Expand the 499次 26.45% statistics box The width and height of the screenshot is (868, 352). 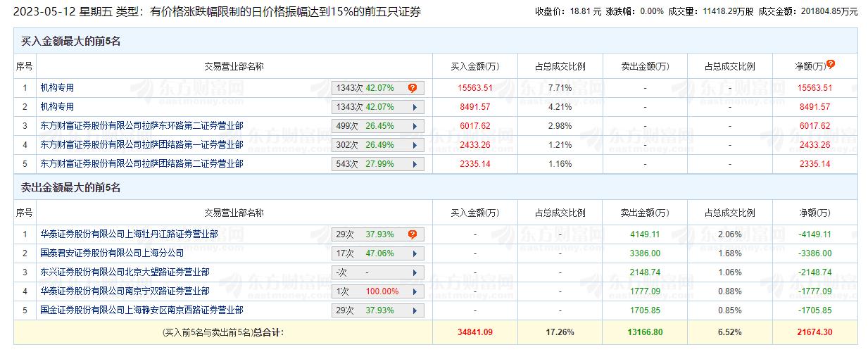[378, 126]
